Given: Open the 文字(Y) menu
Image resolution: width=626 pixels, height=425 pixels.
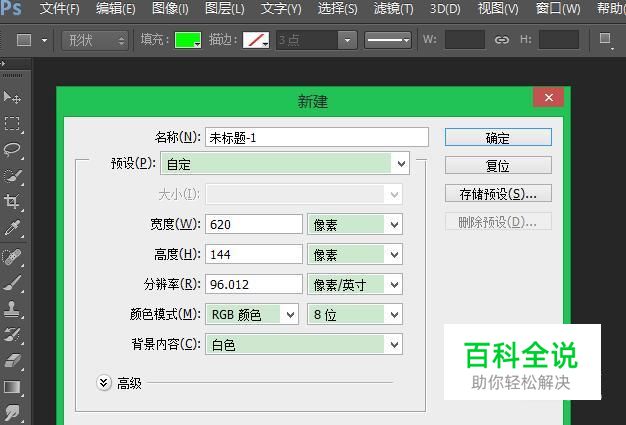Looking at the screenshot, I should (x=281, y=8).
